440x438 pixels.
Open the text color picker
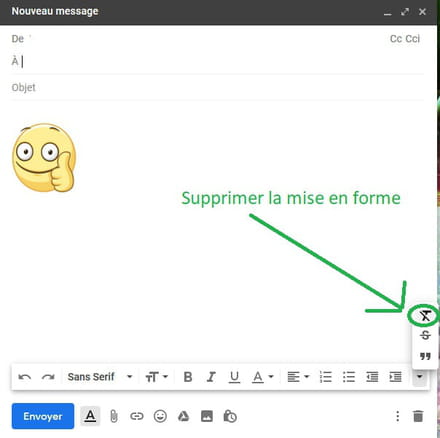[262, 377]
